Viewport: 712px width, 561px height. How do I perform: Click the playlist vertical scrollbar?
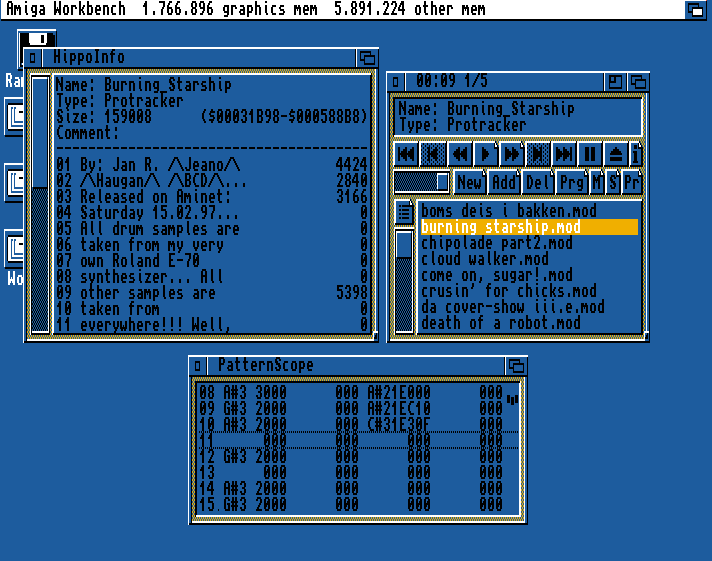[x=404, y=281]
